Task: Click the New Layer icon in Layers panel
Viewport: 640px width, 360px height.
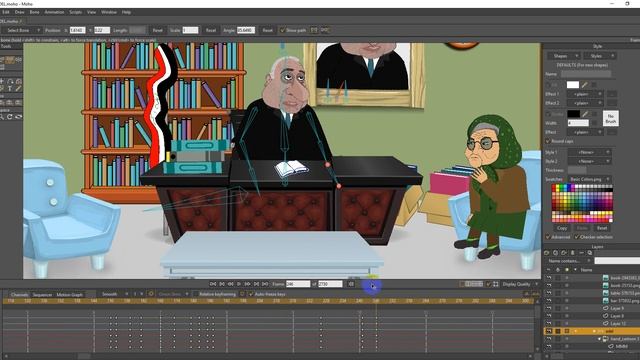Action: (547, 253)
